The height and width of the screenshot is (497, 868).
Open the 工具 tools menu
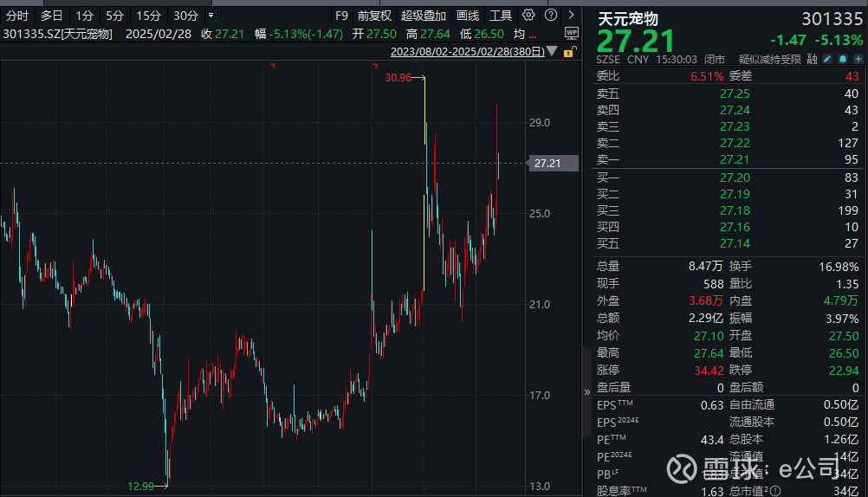tap(501, 16)
